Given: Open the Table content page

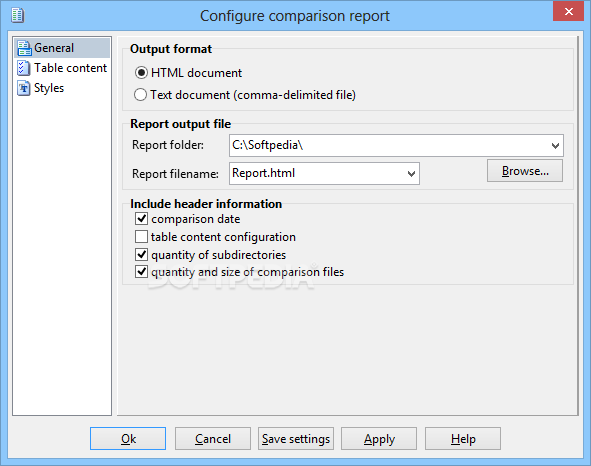Looking at the screenshot, I should pyautogui.click(x=62, y=68).
